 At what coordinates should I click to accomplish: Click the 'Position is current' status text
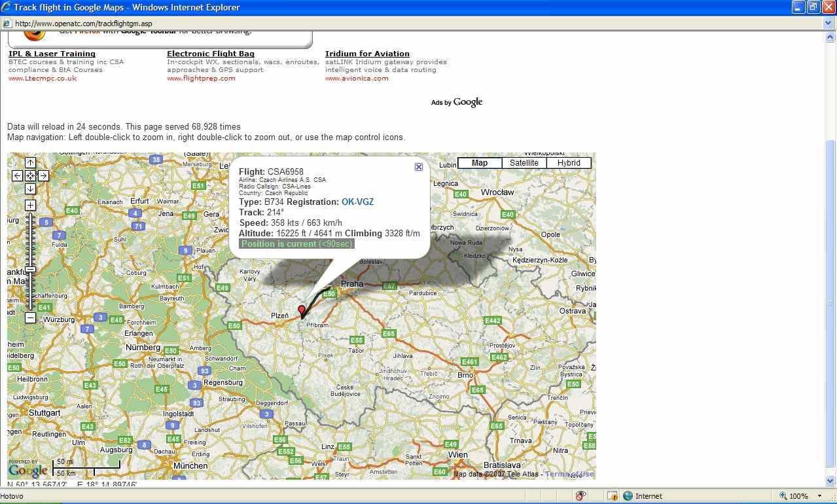(x=297, y=244)
